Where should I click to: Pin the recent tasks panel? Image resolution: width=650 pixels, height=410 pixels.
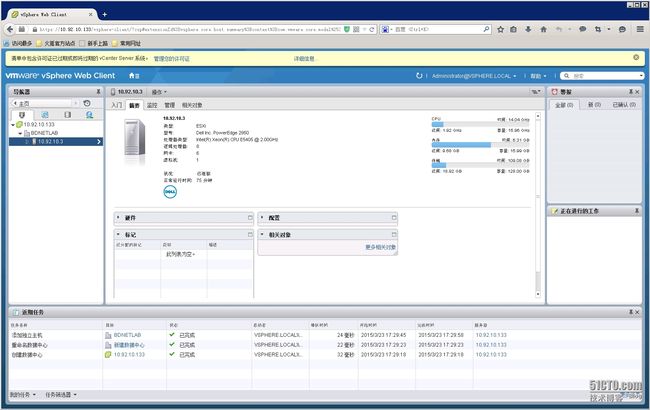tap(631, 312)
